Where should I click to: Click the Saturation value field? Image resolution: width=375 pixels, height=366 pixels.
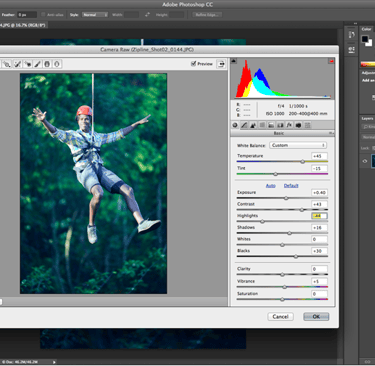319,294
